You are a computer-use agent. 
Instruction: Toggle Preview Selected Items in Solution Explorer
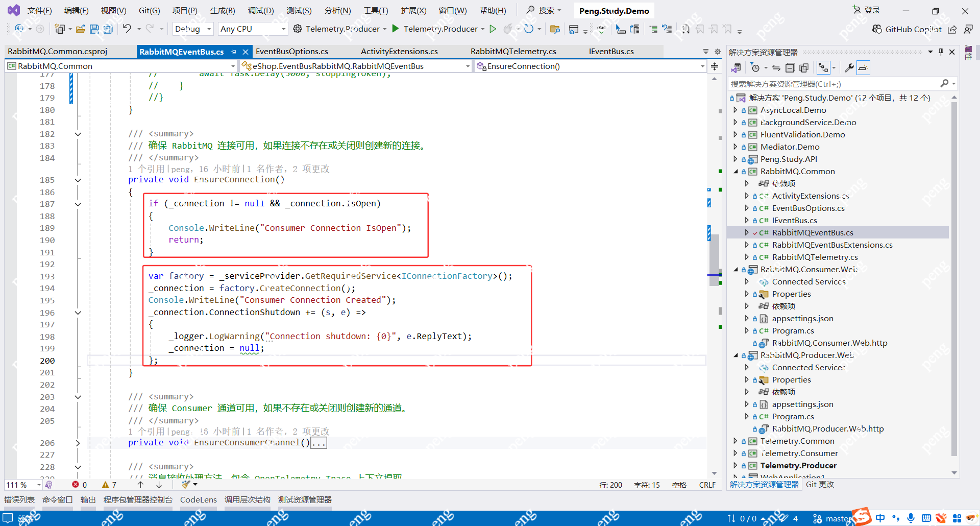pos(864,67)
